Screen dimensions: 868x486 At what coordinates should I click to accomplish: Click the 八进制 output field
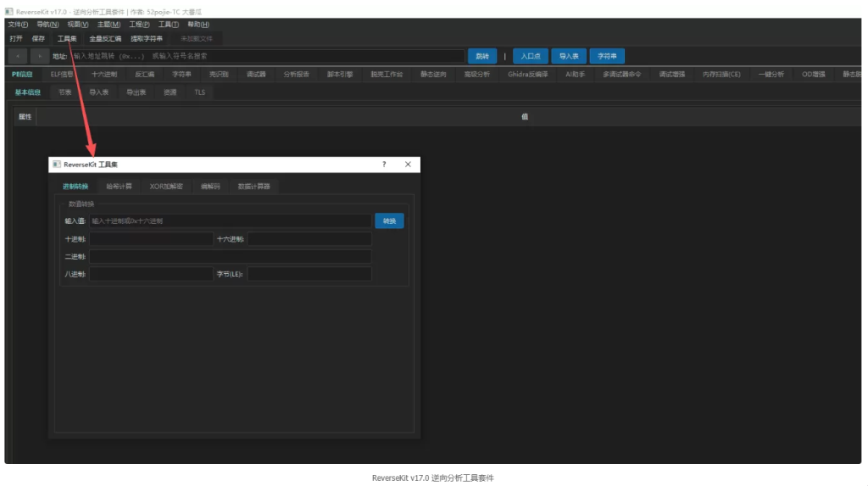[151, 274]
